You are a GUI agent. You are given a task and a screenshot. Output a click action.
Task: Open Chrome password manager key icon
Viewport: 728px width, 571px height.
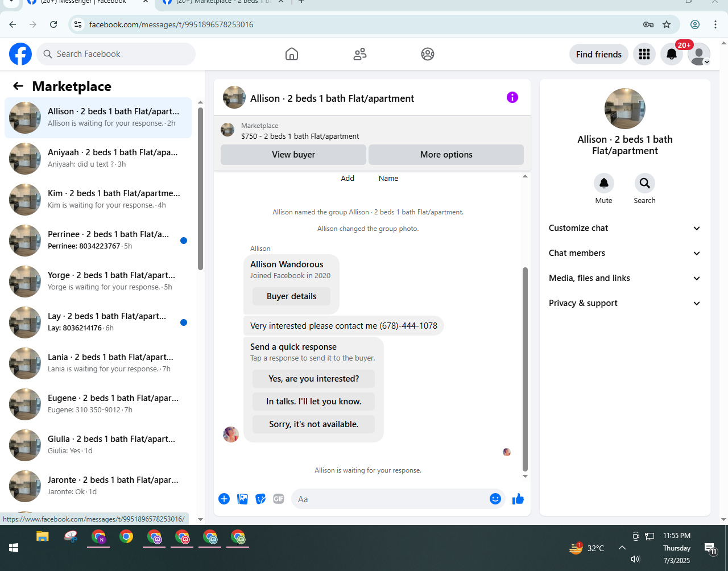coord(648,24)
